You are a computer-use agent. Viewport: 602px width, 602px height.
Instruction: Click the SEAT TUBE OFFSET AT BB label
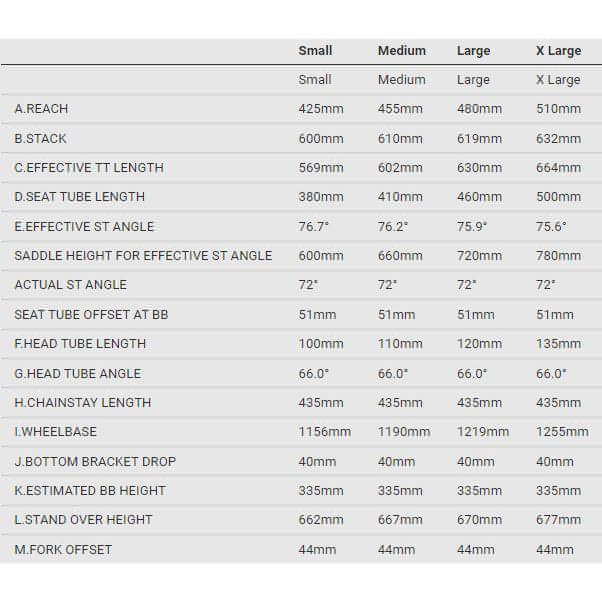tap(91, 315)
